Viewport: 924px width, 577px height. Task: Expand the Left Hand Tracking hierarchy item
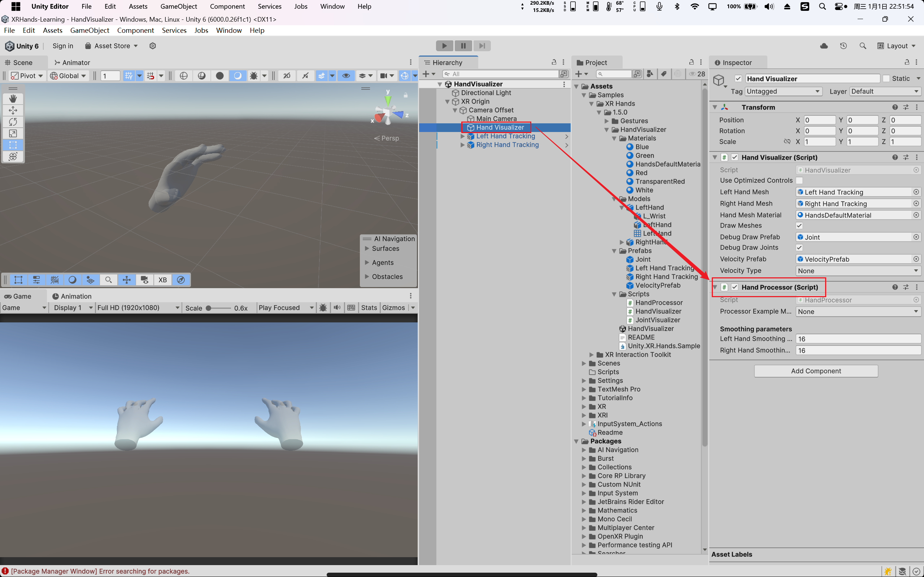(462, 136)
